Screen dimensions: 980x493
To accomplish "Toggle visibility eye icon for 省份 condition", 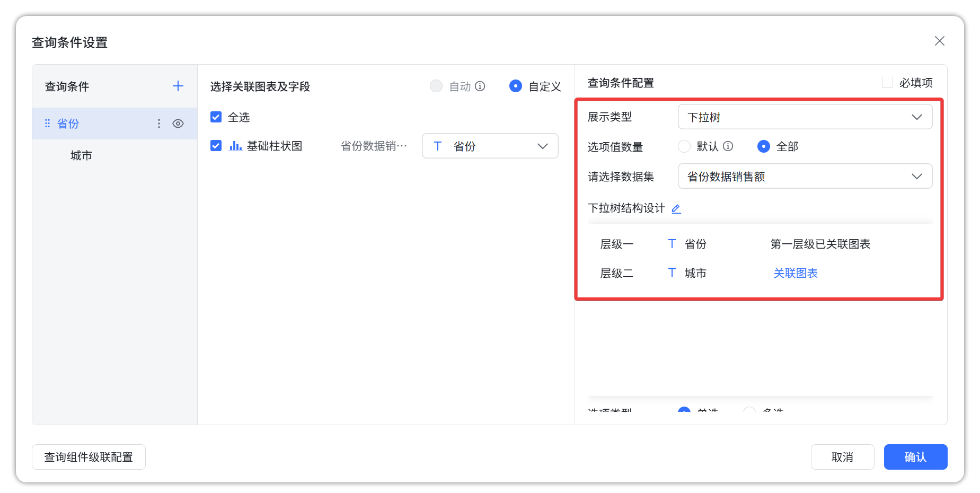I will [178, 124].
